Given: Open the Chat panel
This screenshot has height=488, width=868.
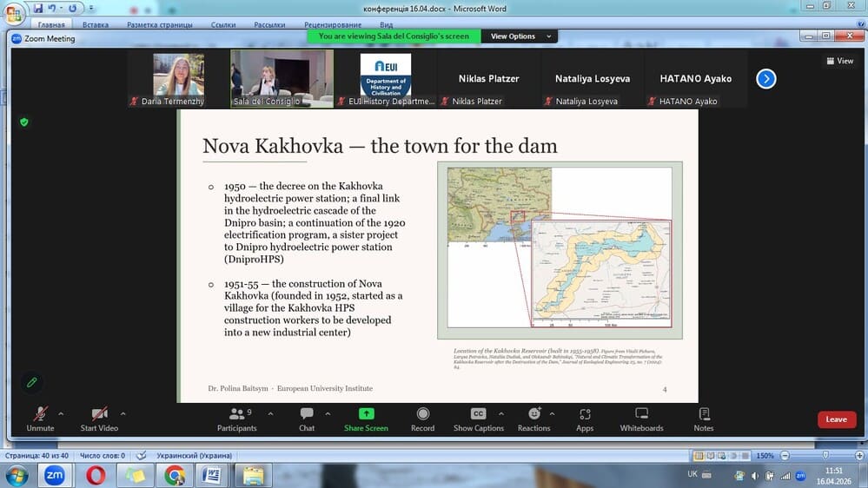Looking at the screenshot, I should (307, 419).
